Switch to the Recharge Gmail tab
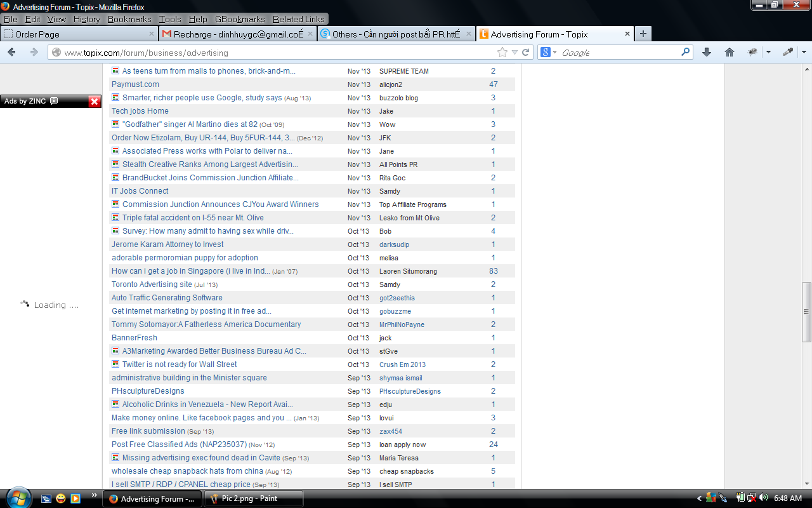Screen dimensions: 812x508 pyautogui.click(x=238, y=34)
